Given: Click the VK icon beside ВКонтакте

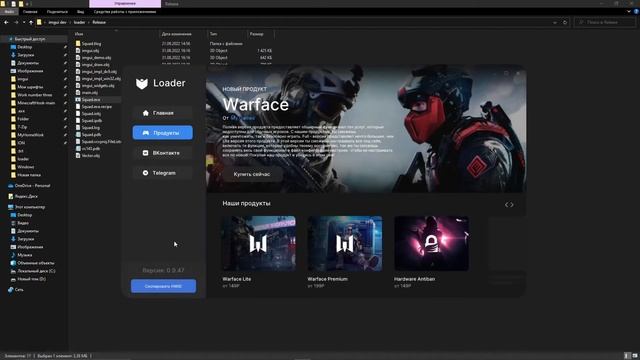Looking at the screenshot, I should [145, 153].
